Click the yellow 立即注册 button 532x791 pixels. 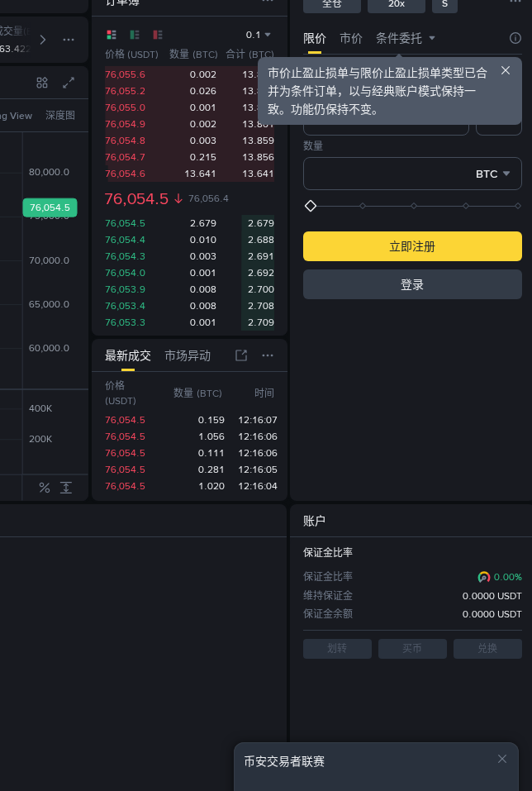[412, 246]
